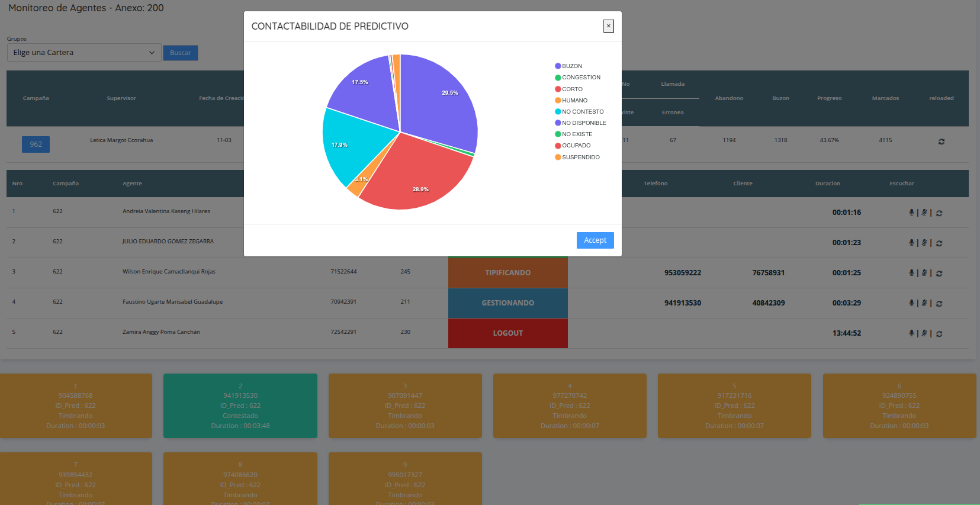Screen dimensions: 980x505
Task: Open call card for 977270742
Action: [x=570, y=406]
